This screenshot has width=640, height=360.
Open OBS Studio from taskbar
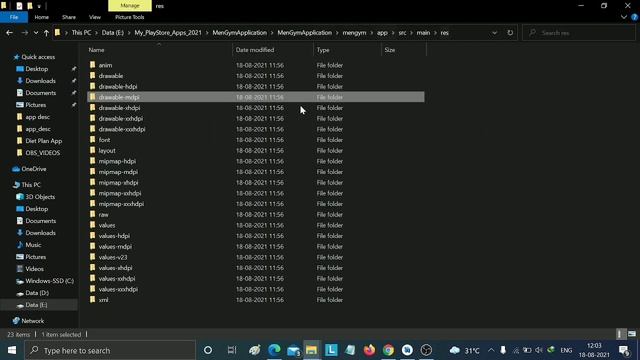(x=426, y=350)
